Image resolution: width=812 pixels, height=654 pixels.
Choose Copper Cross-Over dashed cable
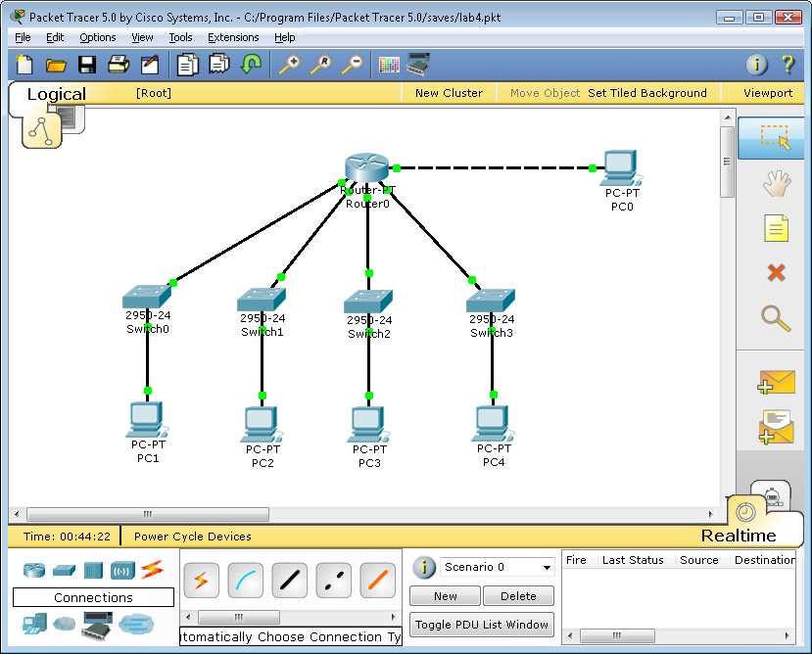333,580
